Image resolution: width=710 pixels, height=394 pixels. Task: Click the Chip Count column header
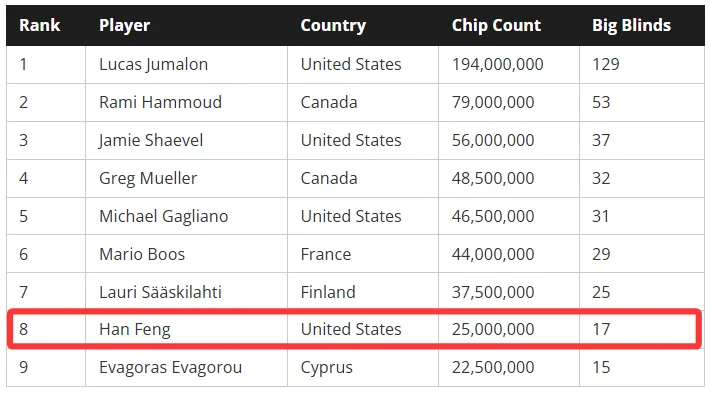click(x=496, y=25)
